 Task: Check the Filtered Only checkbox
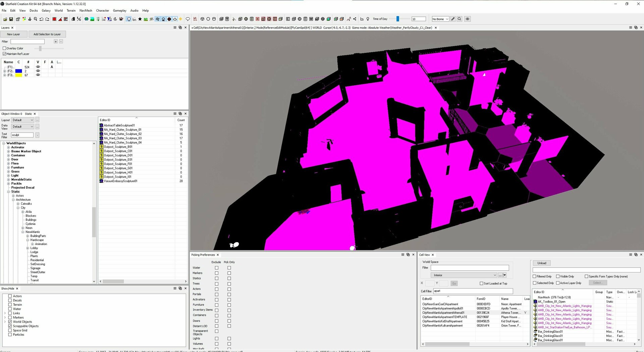tap(535, 276)
